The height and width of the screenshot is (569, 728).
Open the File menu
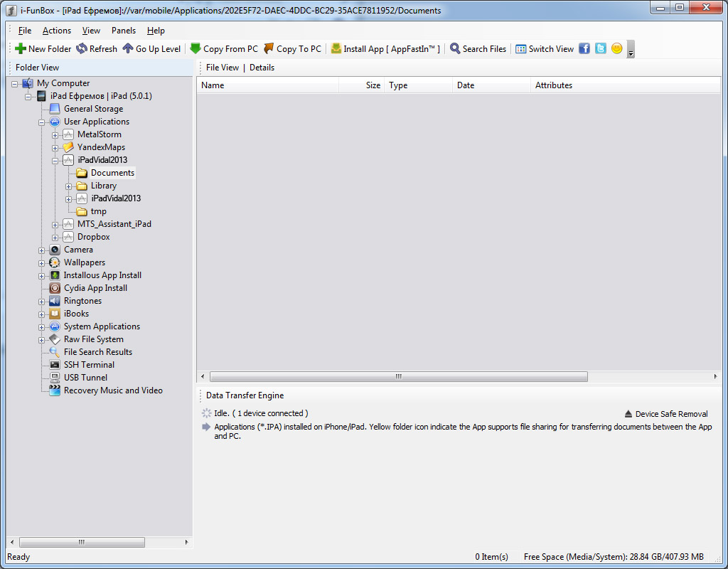(25, 31)
